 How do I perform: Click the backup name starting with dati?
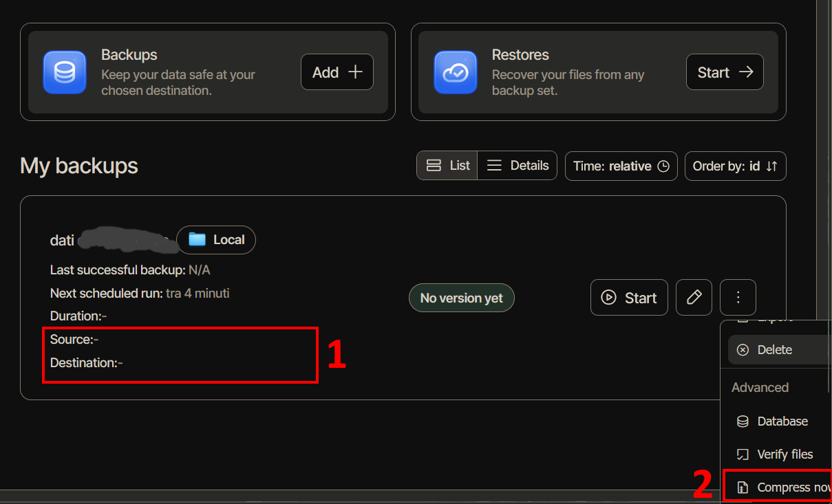pyautogui.click(x=62, y=241)
